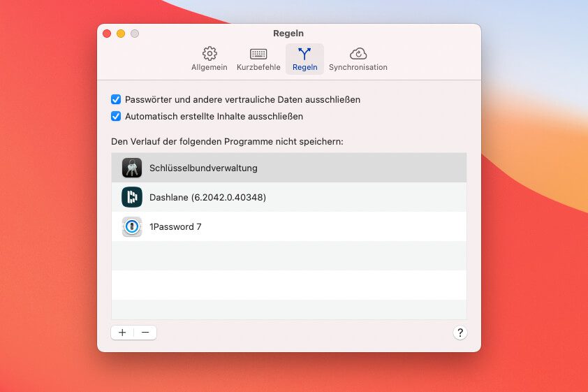Select the 1Password 7 entry

pyautogui.click(x=288, y=226)
